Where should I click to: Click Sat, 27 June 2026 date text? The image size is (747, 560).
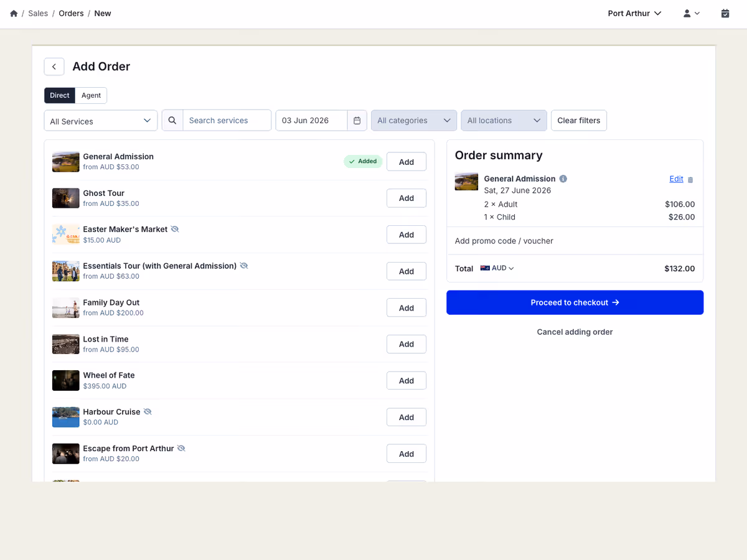(518, 190)
